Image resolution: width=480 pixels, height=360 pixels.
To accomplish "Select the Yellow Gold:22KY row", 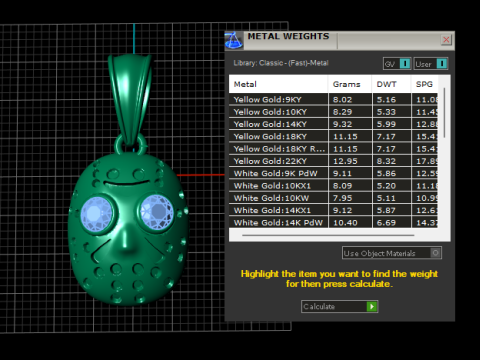I will [x=333, y=161].
